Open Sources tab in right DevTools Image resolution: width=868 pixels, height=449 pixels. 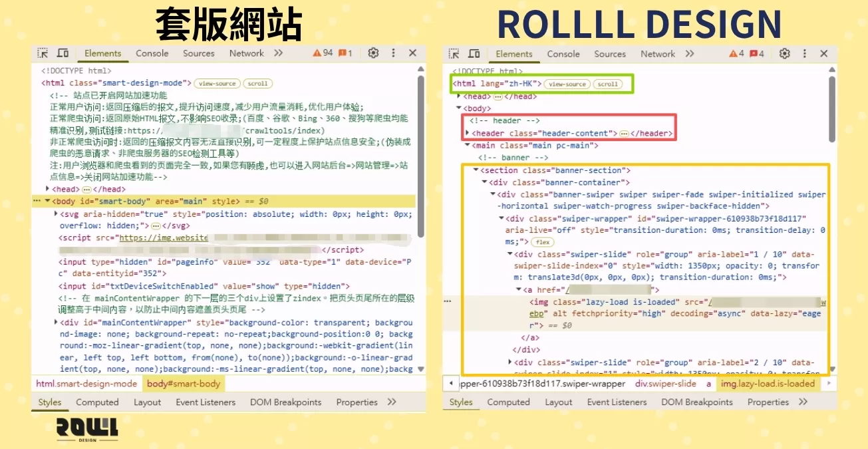pos(610,54)
